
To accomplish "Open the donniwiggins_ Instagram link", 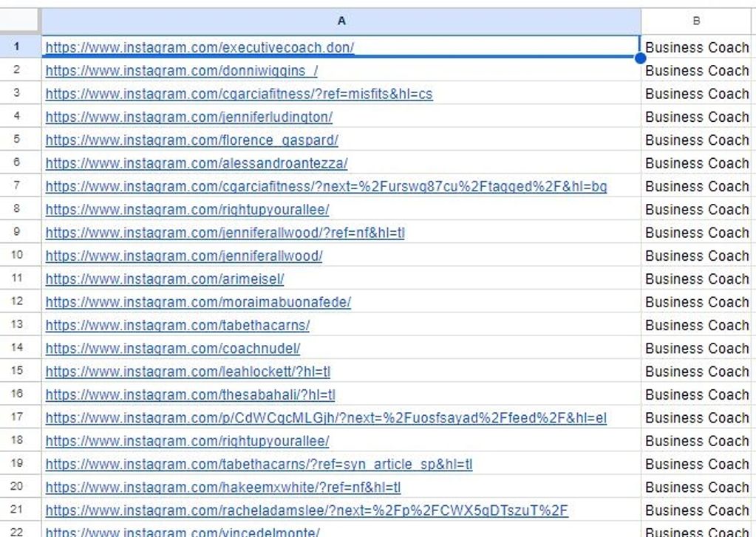I will tap(181, 70).
